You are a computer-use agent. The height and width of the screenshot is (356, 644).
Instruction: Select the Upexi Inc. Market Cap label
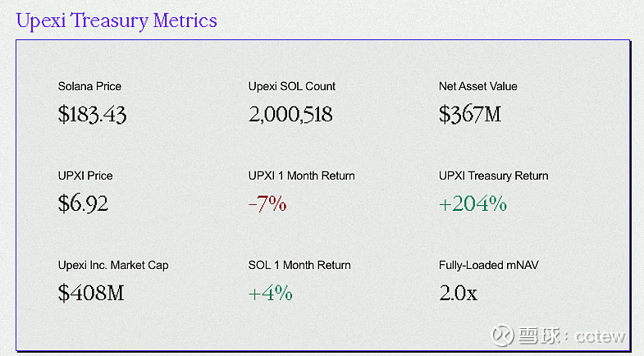[x=113, y=265]
